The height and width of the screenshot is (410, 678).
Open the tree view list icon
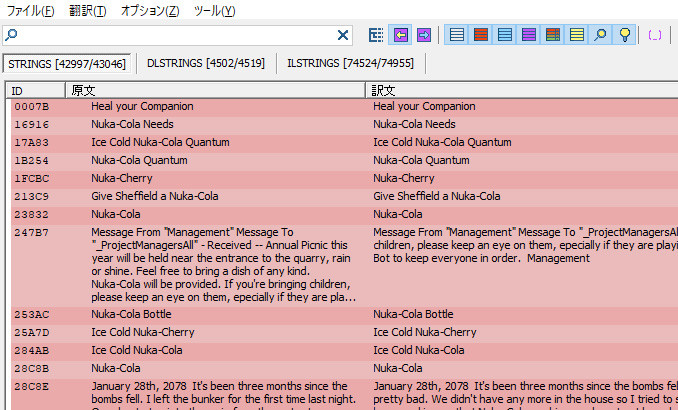click(x=376, y=35)
